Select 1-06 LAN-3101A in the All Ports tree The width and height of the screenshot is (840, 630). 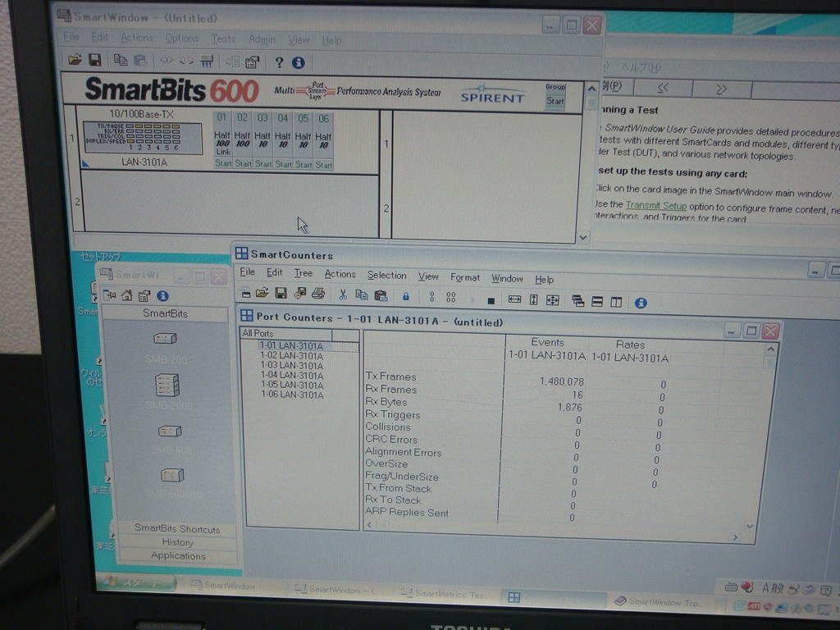tap(293, 395)
